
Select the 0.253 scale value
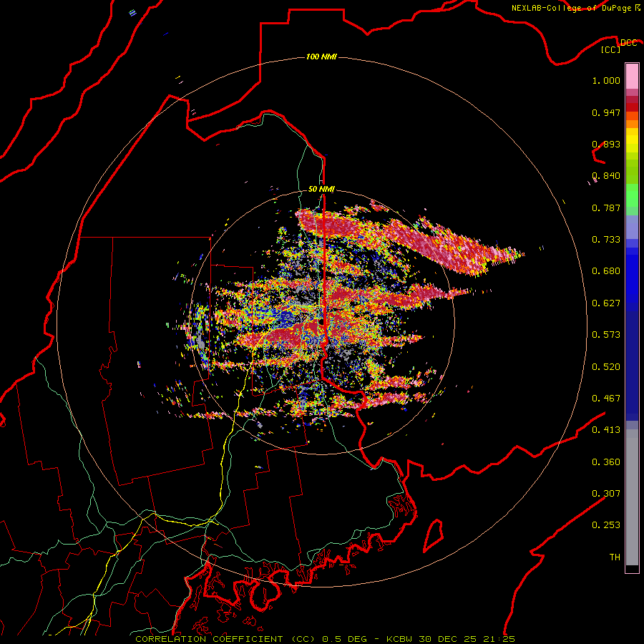(x=606, y=525)
